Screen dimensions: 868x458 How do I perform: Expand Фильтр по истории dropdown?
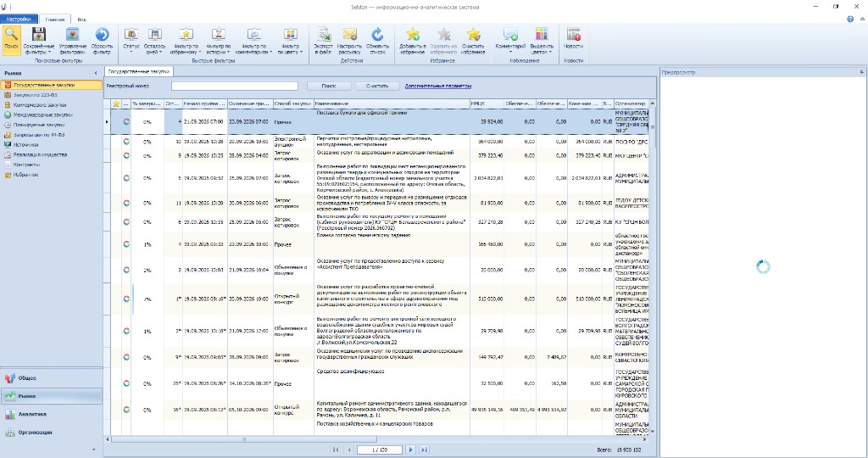click(219, 40)
